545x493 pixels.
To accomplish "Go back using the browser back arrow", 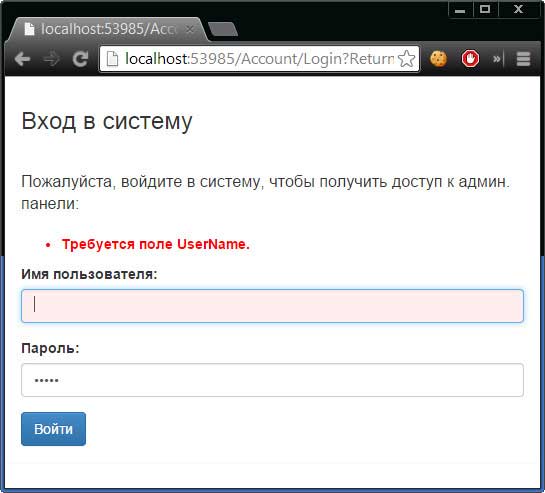I will pyautogui.click(x=23, y=59).
